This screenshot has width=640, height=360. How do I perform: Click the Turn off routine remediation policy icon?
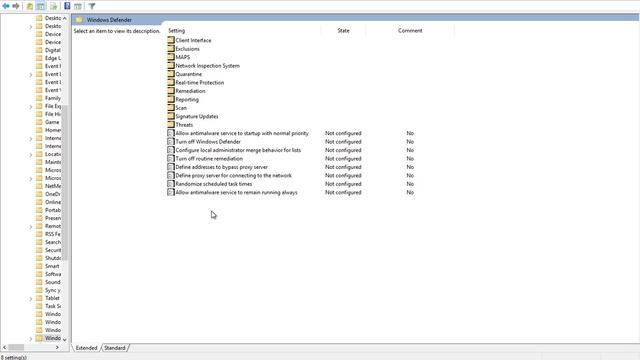coord(171,158)
